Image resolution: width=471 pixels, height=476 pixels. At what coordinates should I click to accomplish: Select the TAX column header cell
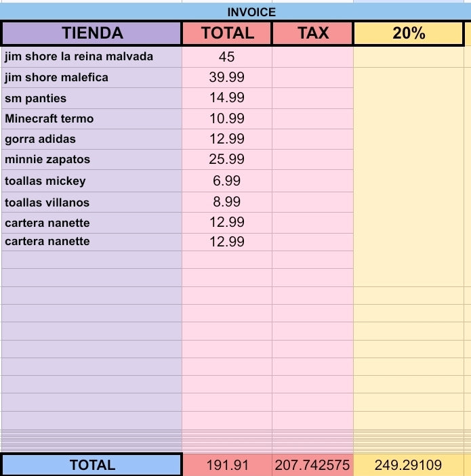pyautogui.click(x=312, y=33)
